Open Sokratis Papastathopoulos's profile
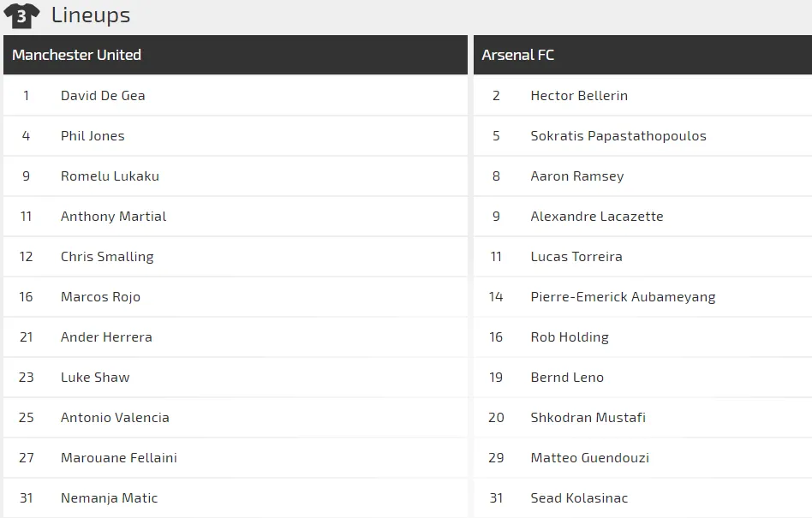The width and height of the screenshot is (812, 518). [x=618, y=136]
